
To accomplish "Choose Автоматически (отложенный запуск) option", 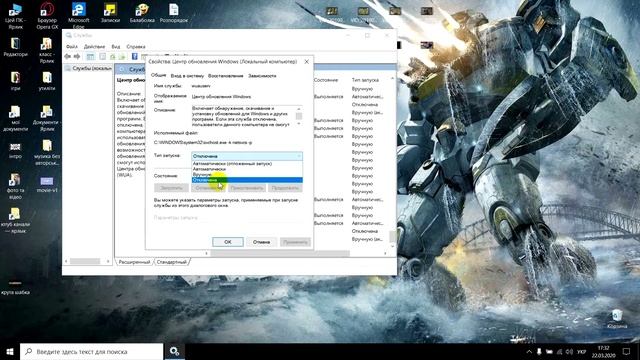I will [x=247, y=164].
